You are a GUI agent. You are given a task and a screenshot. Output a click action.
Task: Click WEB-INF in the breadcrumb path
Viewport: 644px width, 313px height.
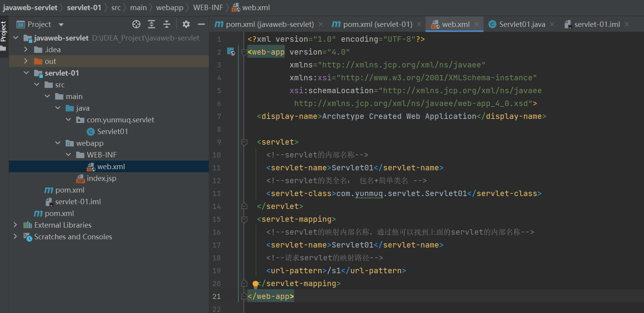tap(208, 7)
